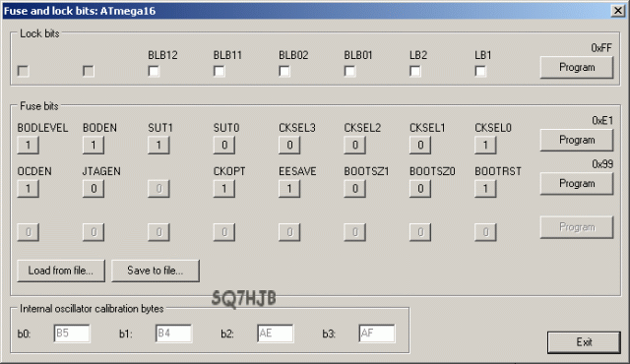The width and height of the screenshot is (630, 364).
Task: Tick the LB2 lock bit checkbox
Action: tap(415, 72)
